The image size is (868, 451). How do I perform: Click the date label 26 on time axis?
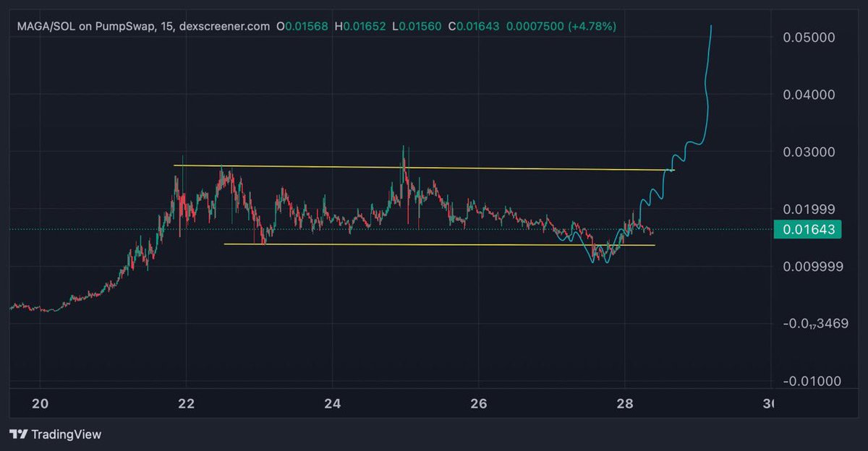pos(479,404)
